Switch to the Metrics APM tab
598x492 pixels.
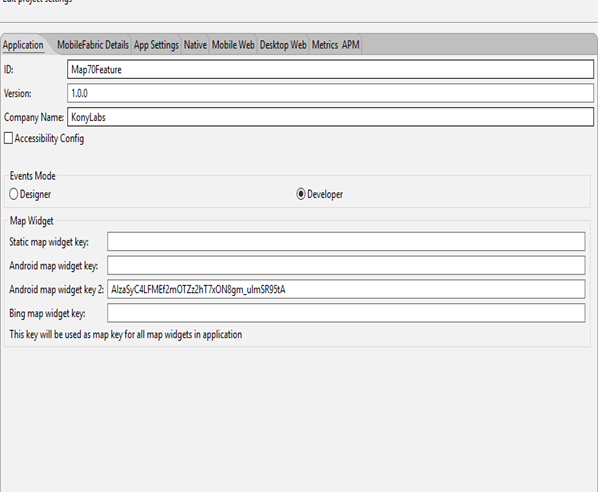335,45
